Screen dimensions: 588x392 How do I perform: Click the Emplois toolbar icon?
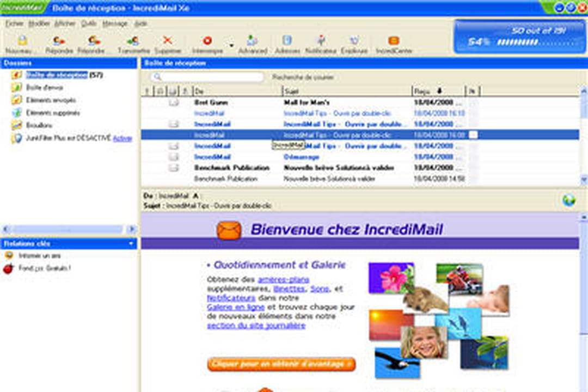(x=354, y=40)
